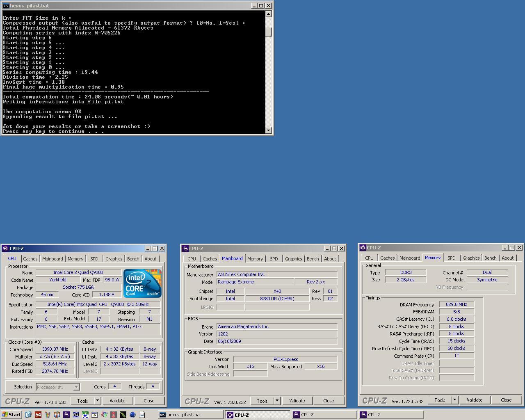Open the Windows Start menu
Screen dimensions: 525x420
(11, 415)
